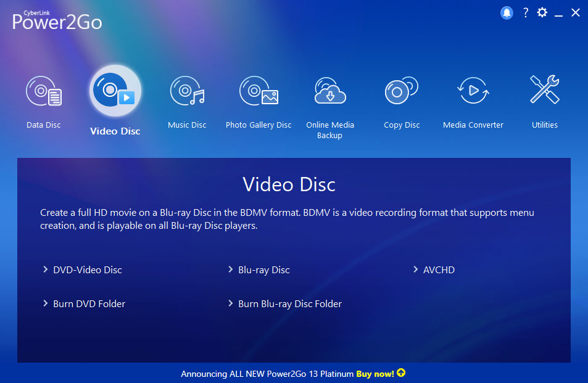The image size is (588, 383).
Task: Start a Blu-ray Disc project
Action: point(264,270)
